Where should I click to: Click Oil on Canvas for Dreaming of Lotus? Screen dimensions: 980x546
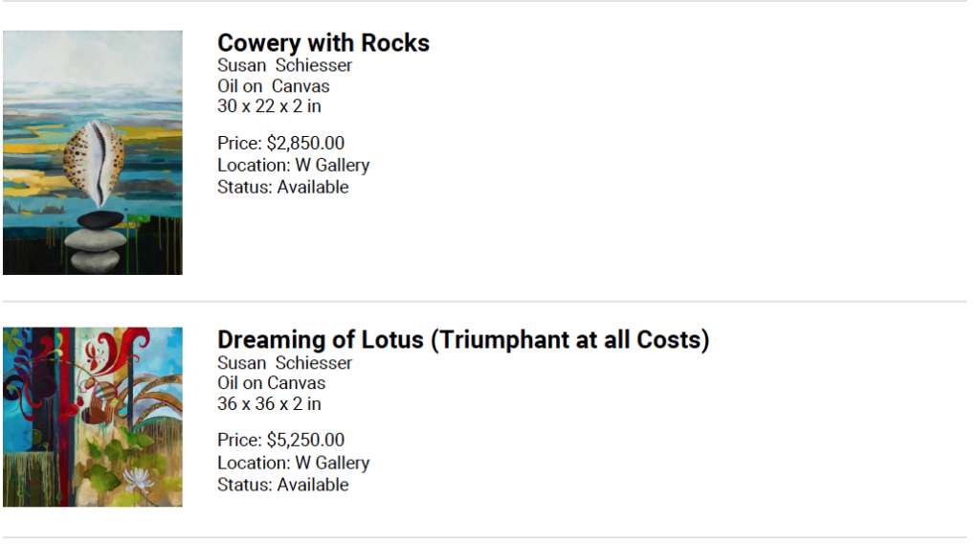(271, 383)
